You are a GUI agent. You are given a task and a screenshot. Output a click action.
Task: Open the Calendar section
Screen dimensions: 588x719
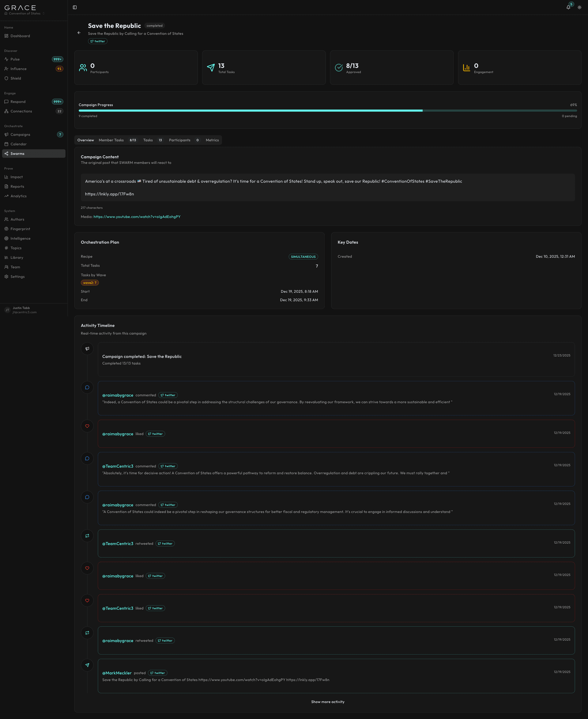click(x=18, y=144)
